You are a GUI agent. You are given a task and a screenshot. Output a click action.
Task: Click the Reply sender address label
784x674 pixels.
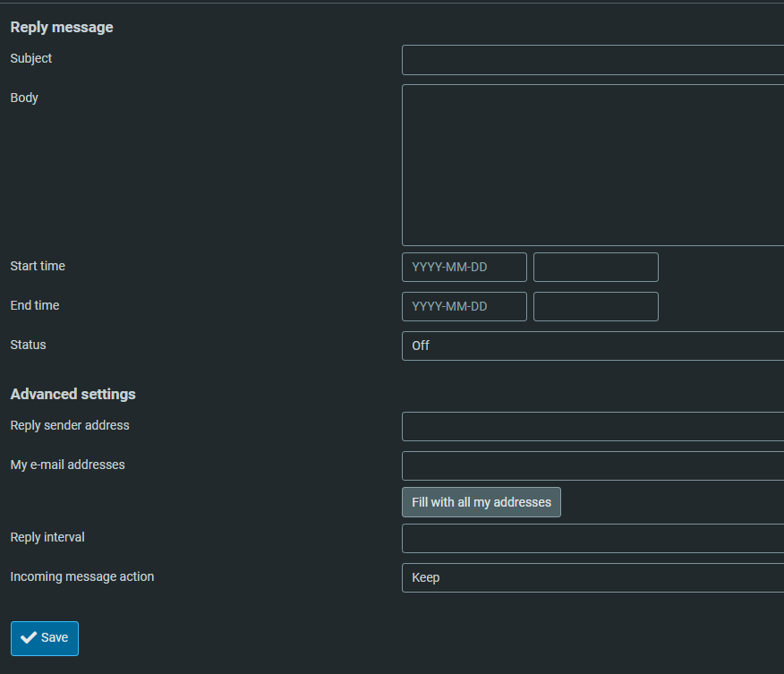(x=70, y=425)
